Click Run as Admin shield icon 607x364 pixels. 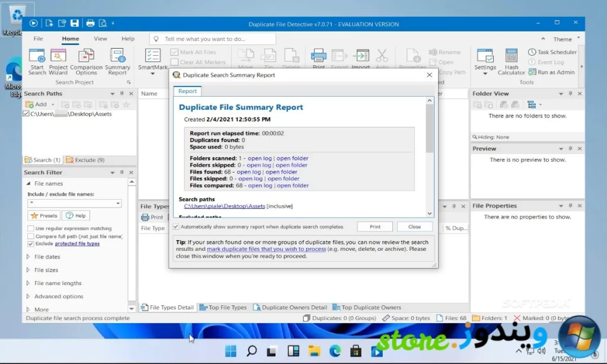coord(532,72)
